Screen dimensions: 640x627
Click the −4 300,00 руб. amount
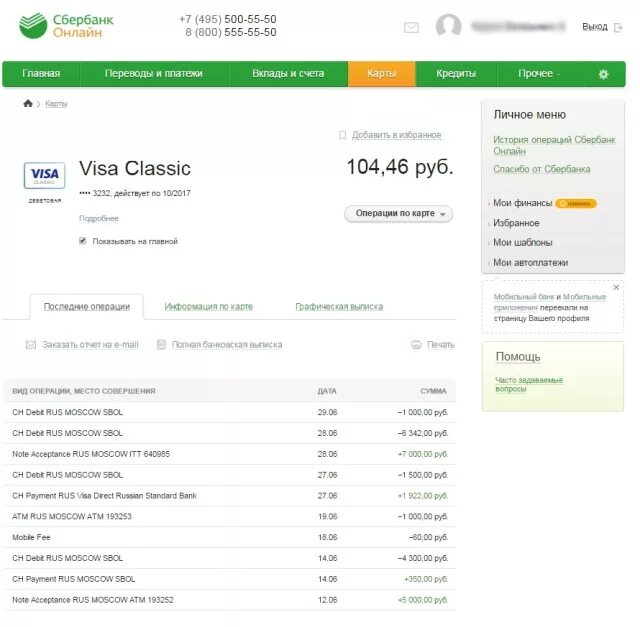[x=423, y=558]
